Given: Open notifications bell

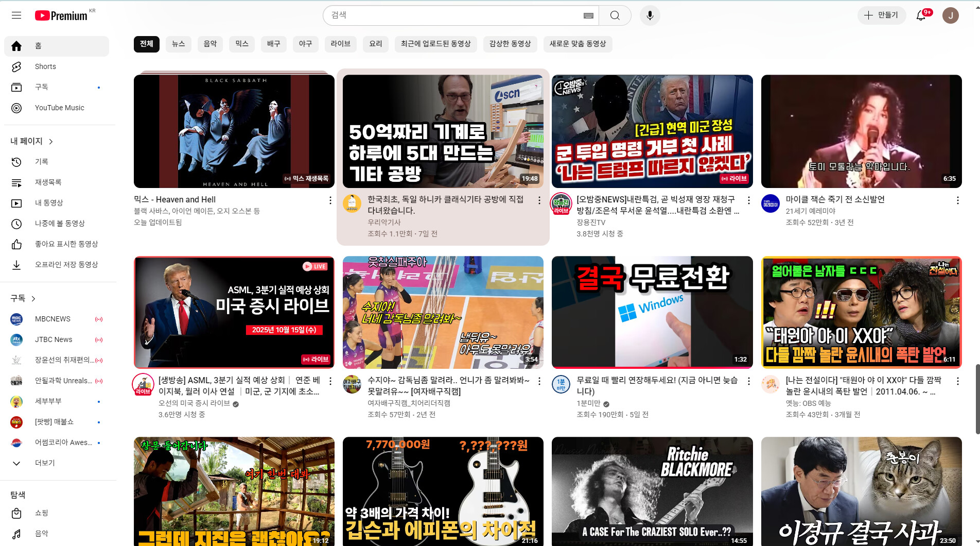Looking at the screenshot, I should [921, 15].
